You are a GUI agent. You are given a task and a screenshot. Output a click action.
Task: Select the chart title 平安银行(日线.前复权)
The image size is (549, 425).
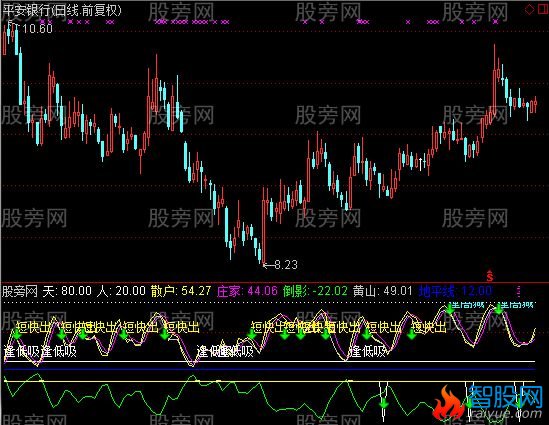click(x=62, y=11)
